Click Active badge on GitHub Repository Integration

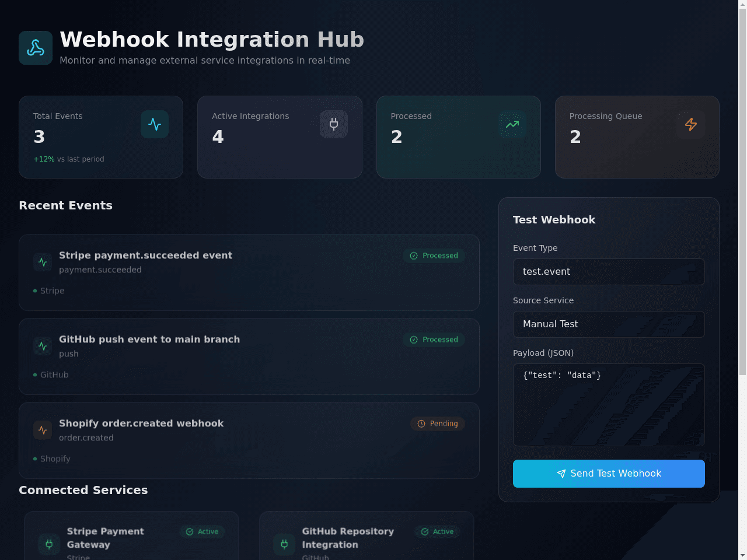437,531
